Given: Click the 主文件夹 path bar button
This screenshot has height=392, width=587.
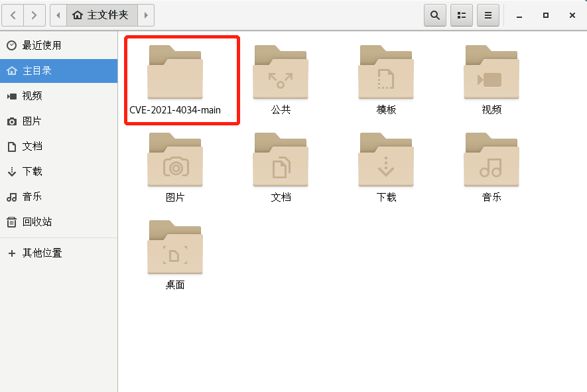Looking at the screenshot, I should coord(102,15).
